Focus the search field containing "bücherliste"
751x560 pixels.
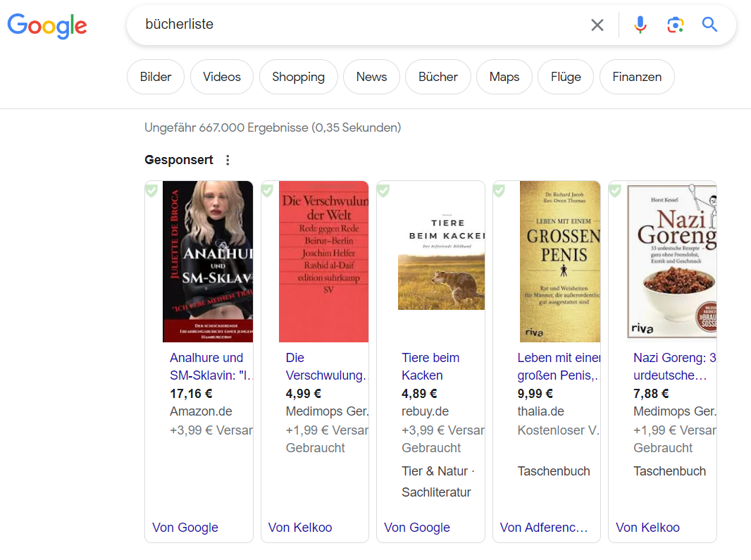tap(352, 25)
